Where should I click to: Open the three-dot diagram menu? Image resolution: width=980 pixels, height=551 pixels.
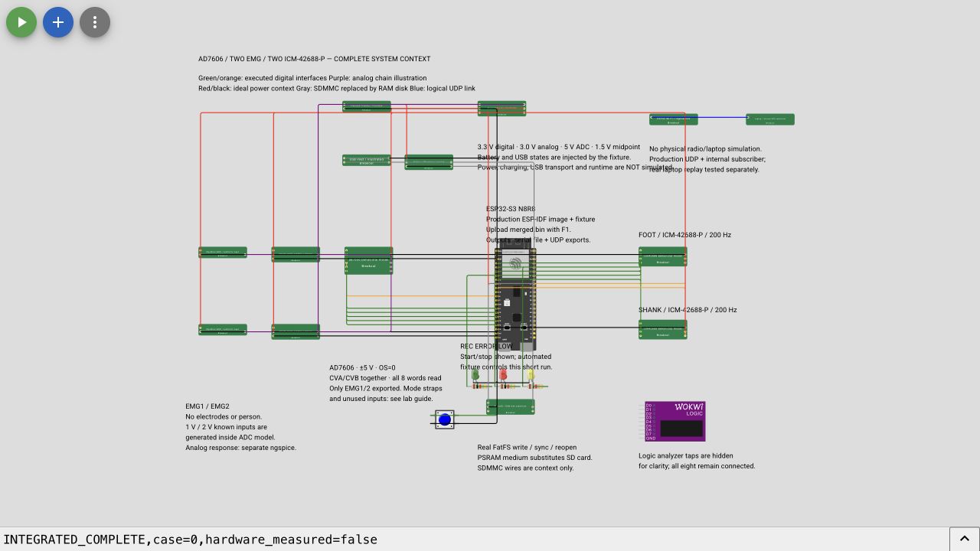pyautogui.click(x=95, y=22)
